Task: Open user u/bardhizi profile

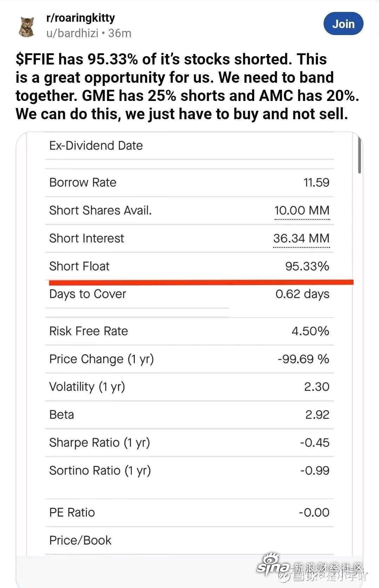Action: point(72,33)
